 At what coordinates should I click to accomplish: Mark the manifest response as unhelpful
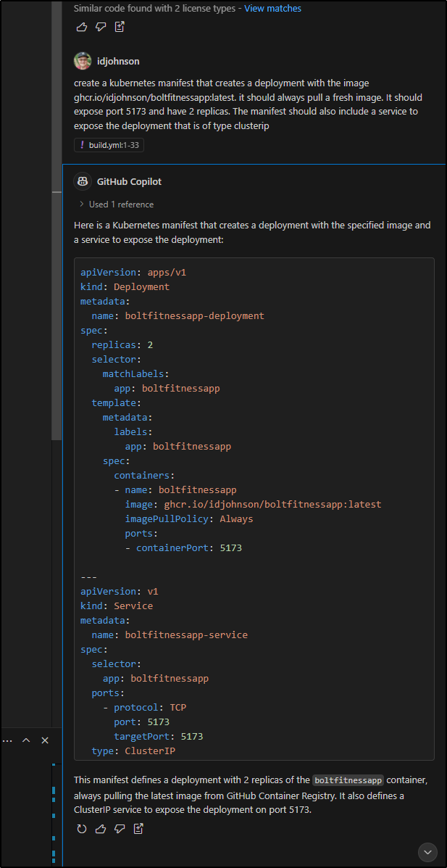tap(120, 829)
